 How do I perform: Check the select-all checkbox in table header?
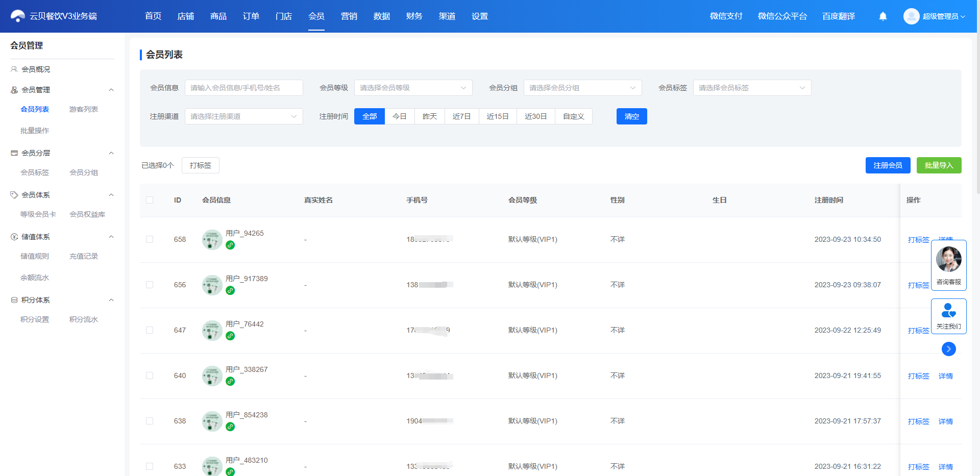pyautogui.click(x=150, y=200)
